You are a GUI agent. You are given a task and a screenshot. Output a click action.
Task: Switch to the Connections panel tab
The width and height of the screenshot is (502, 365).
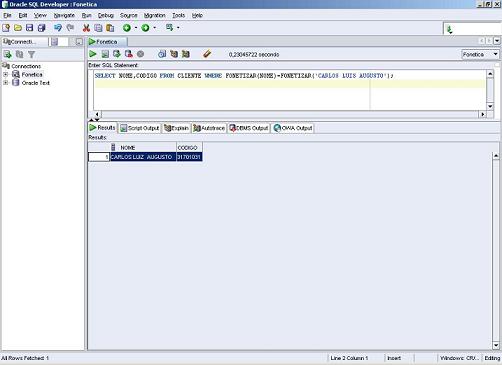[25, 42]
